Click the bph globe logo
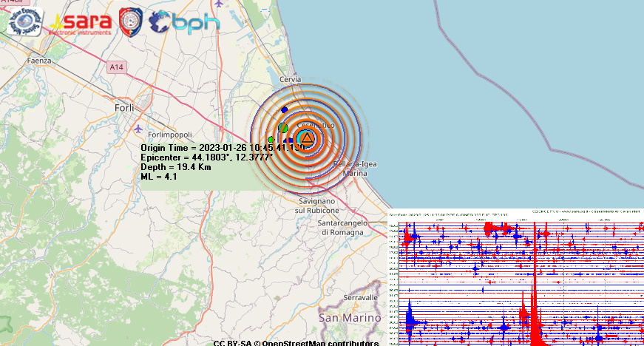Screen dimensions: 644x346 click(184, 22)
